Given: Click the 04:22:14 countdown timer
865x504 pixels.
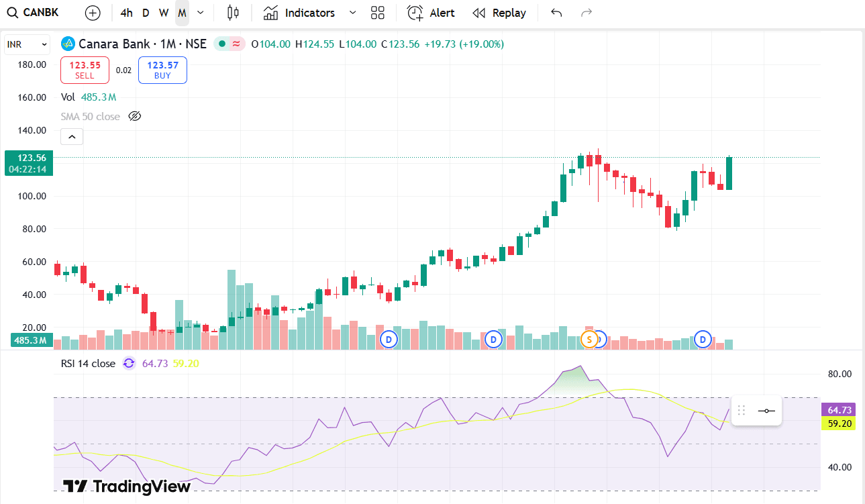Looking at the screenshot, I should 28,169.
